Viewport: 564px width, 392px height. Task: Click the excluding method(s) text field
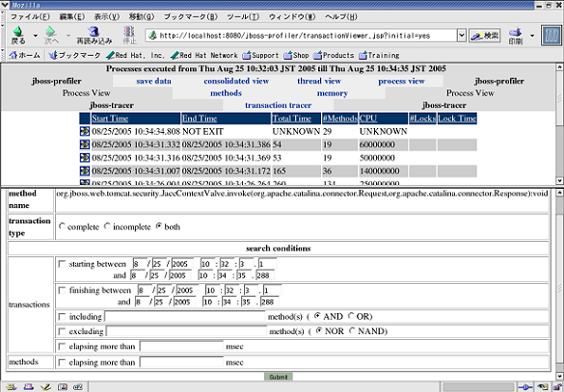pos(187,331)
